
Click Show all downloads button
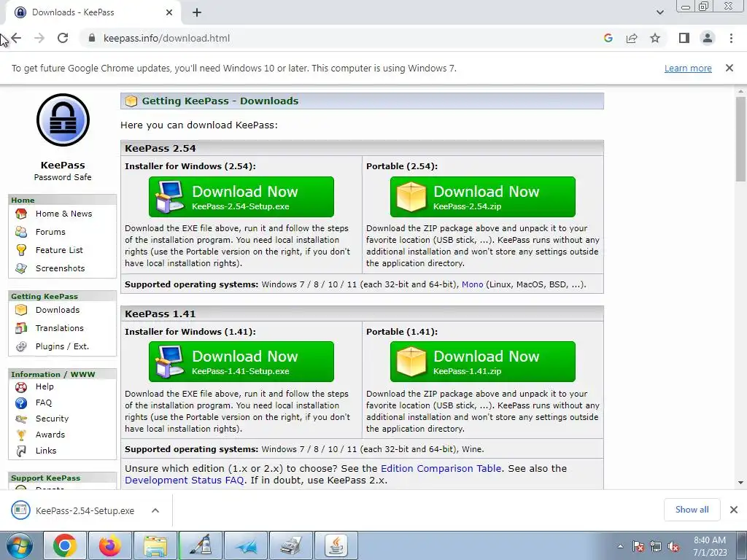tap(692, 510)
